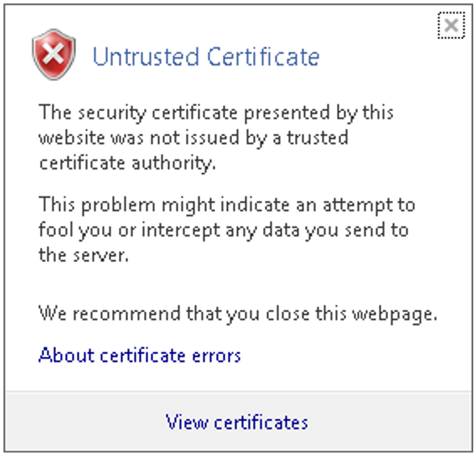Screen dimensions: 476x456
Task: Click the line starting 'The security certificate presented'
Action: (x=216, y=112)
